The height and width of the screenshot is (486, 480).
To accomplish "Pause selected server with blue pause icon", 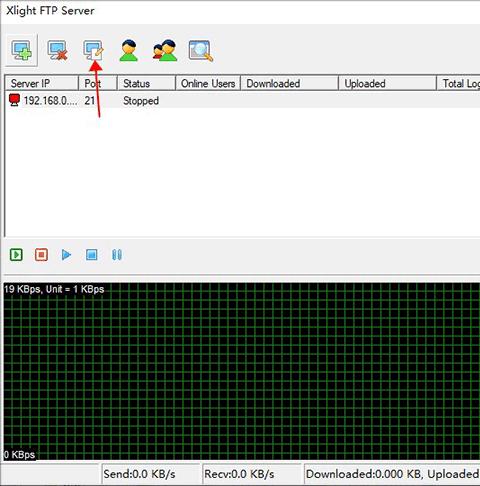I will click(117, 255).
